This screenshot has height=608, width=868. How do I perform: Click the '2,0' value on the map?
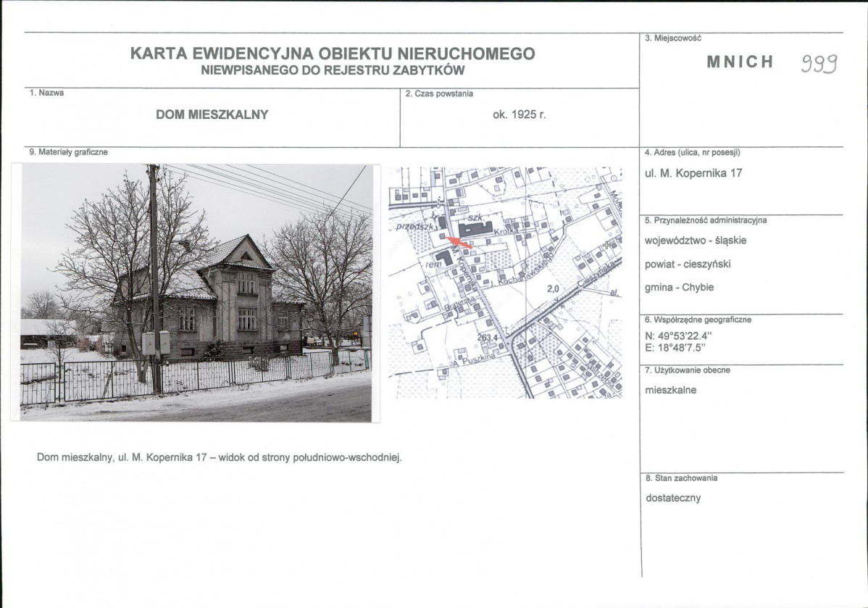(x=553, y=288)
